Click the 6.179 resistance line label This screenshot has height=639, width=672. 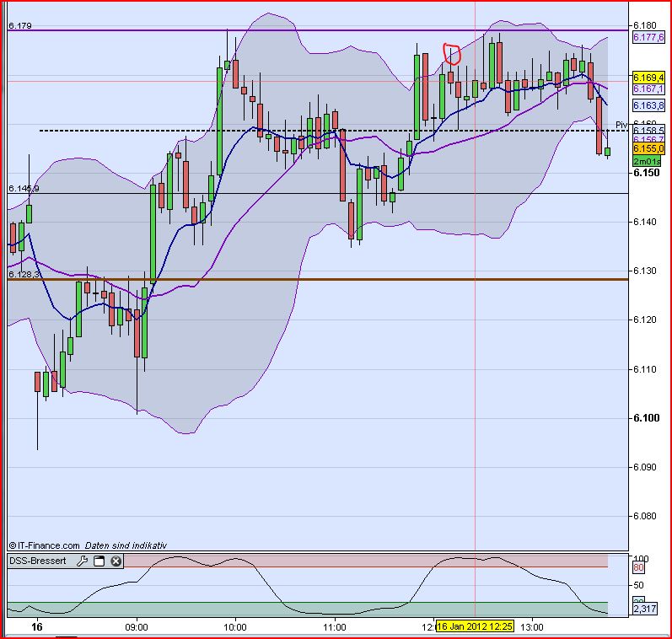(19, 26)
